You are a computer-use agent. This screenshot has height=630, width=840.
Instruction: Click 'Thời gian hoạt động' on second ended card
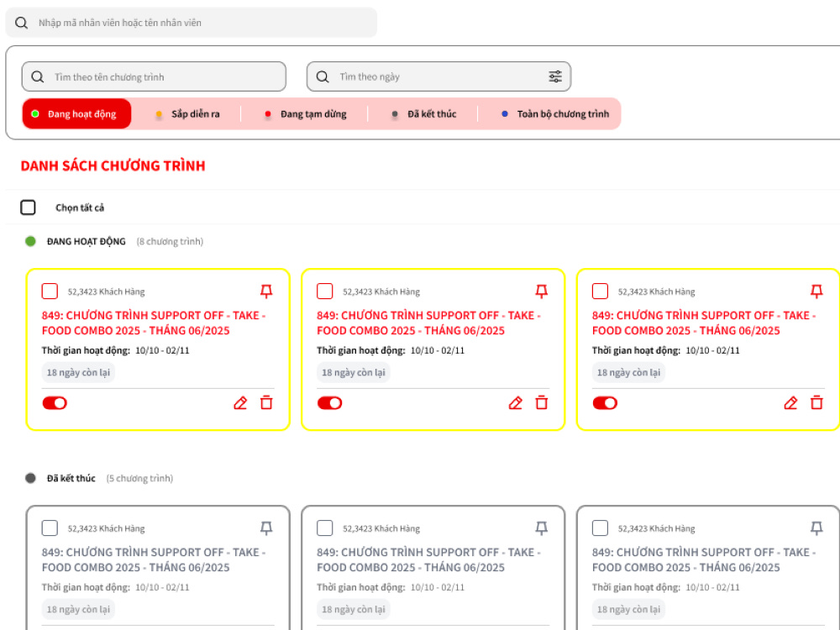coord(361,587)
